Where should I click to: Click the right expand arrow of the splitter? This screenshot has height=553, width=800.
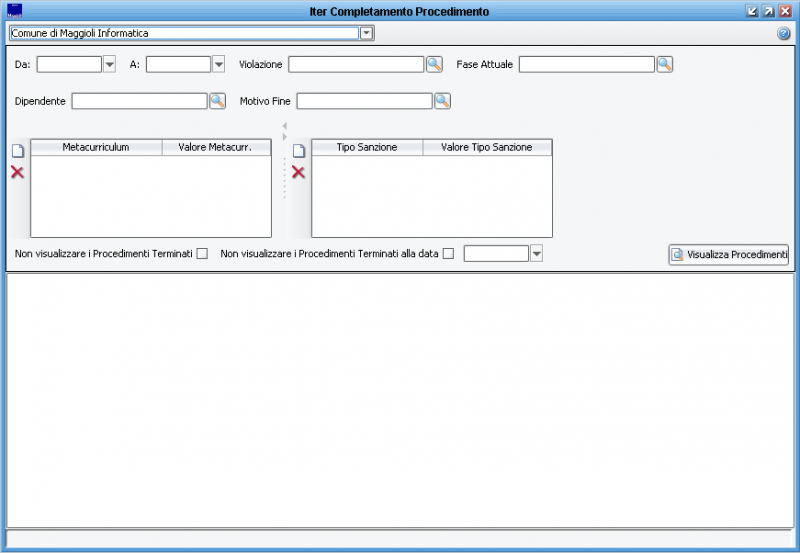click(x=285, y=137)
